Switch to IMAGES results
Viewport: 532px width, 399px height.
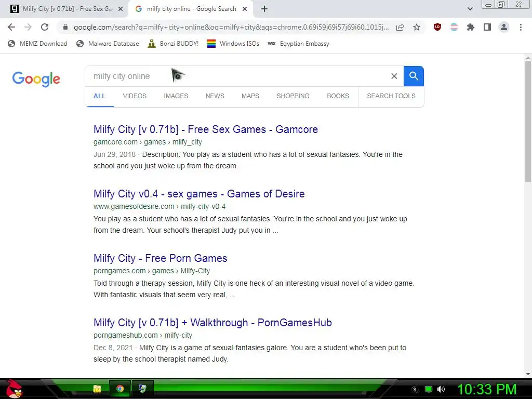(176, 96)
